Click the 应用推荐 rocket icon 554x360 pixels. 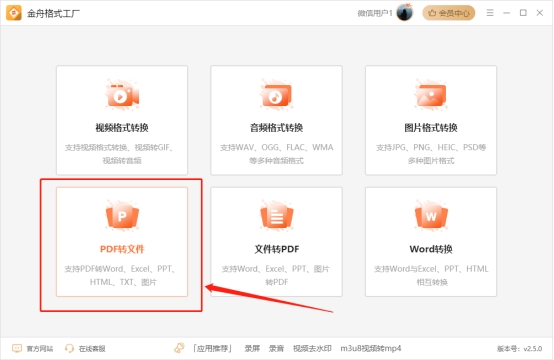[x=179, y=348]
